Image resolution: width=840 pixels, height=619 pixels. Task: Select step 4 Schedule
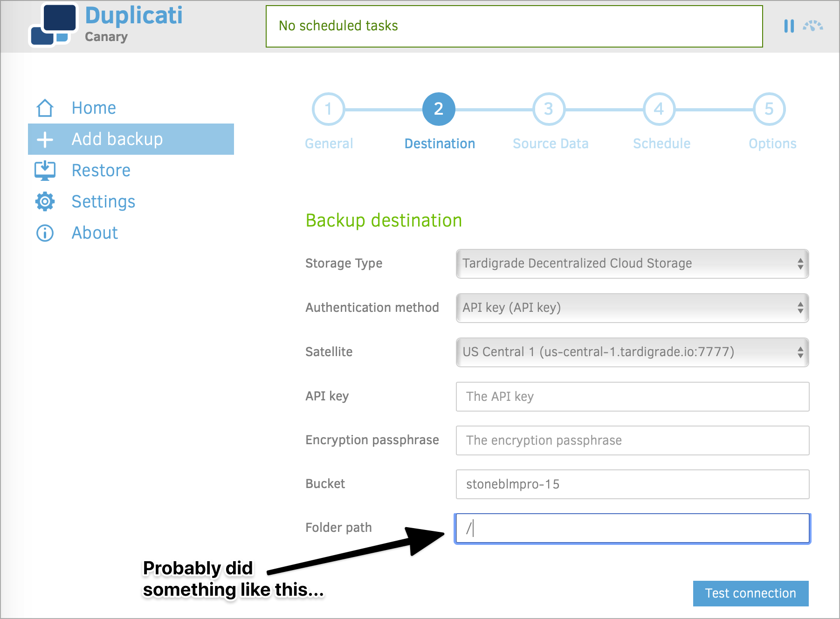[x=659, y=109]
